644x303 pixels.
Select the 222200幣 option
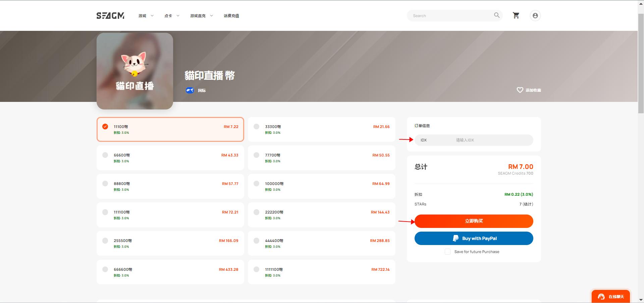[322, 215]
